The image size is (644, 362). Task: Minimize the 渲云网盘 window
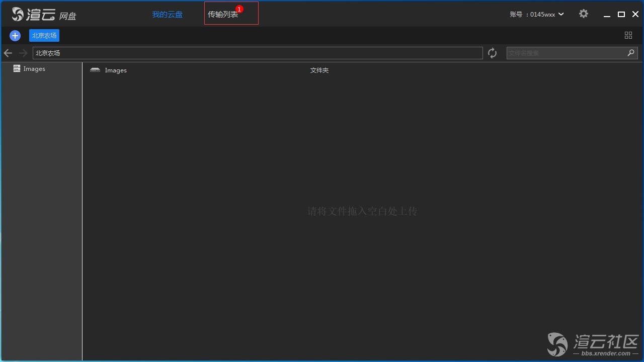pos(607,14)
